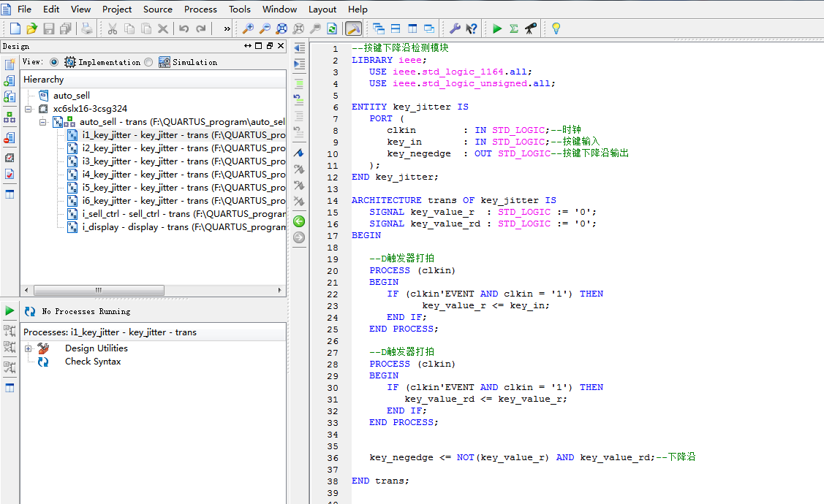Open the Project menu

[x=117, y=9]
